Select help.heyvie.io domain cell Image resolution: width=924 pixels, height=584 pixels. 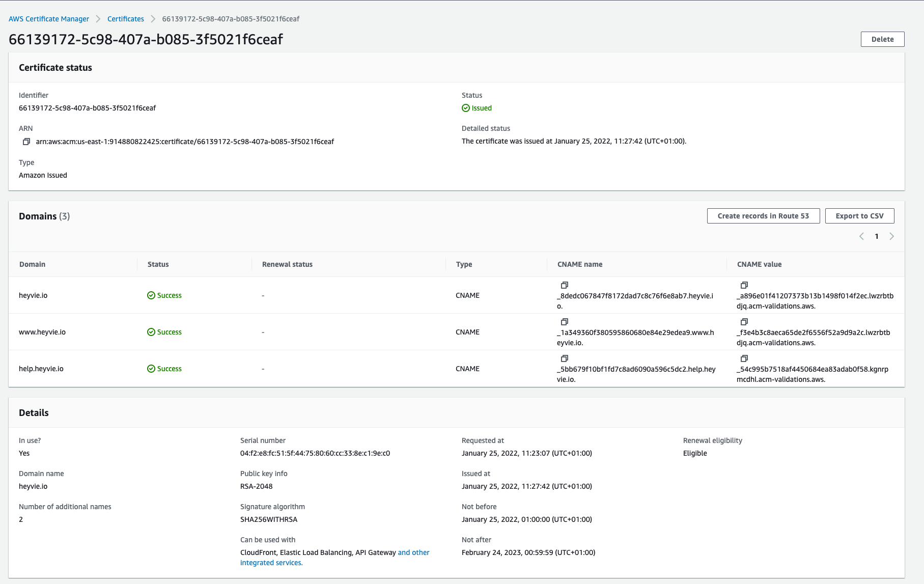(x=41, y=369)
